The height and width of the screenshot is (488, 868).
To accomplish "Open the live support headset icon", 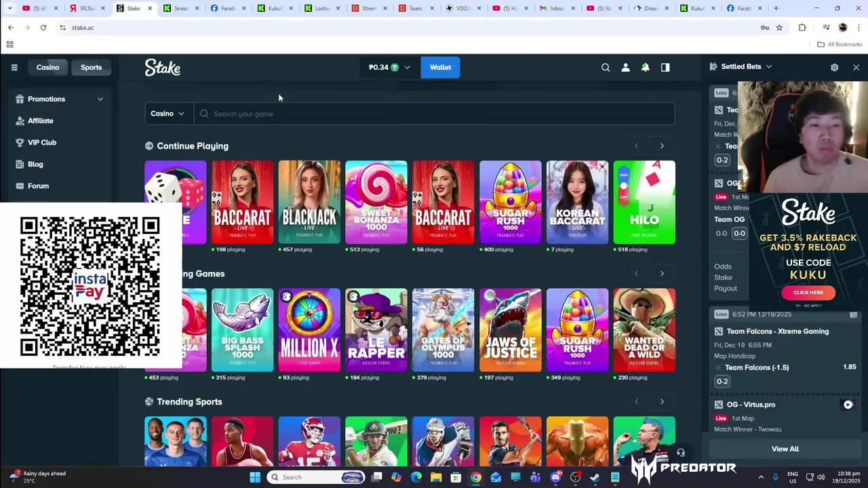I will [680, 453].
